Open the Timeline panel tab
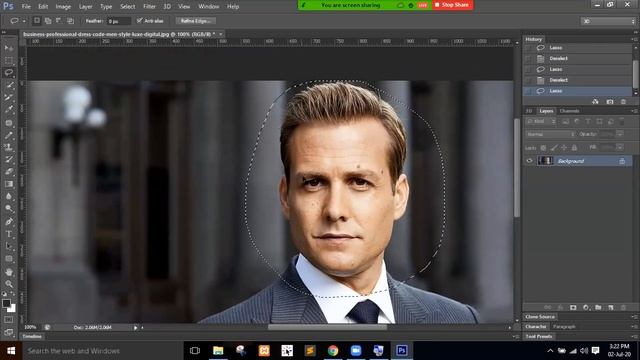 pos(32,337)
